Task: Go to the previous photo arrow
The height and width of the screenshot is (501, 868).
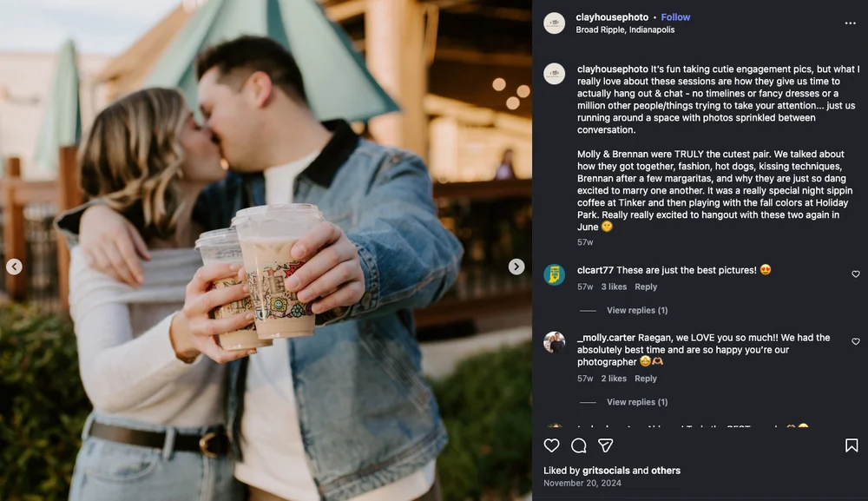Action: click(15, 267)
